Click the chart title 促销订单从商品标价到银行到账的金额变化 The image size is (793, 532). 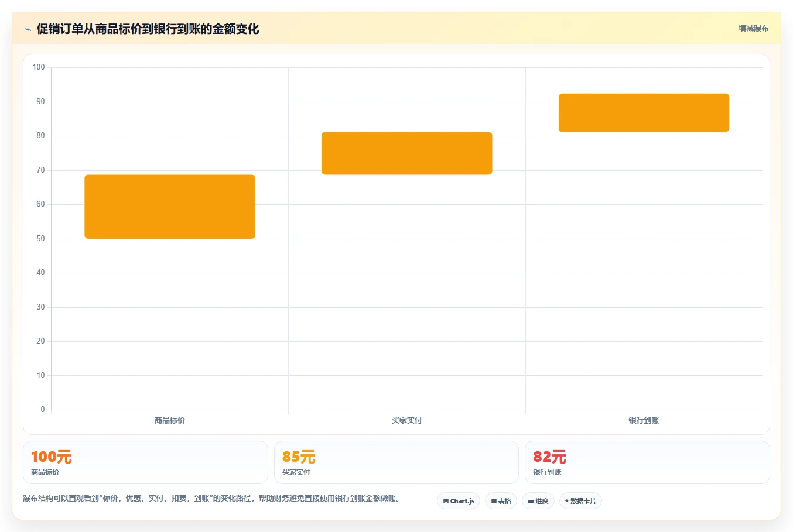click(x=148, y=29)
